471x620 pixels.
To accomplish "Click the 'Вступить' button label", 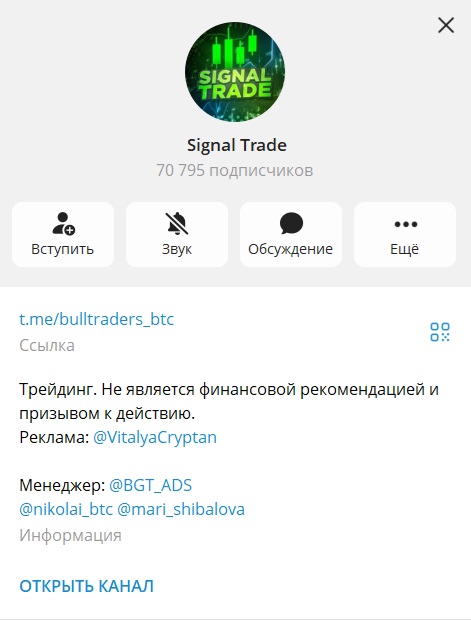I will click(x=62, y=249).
